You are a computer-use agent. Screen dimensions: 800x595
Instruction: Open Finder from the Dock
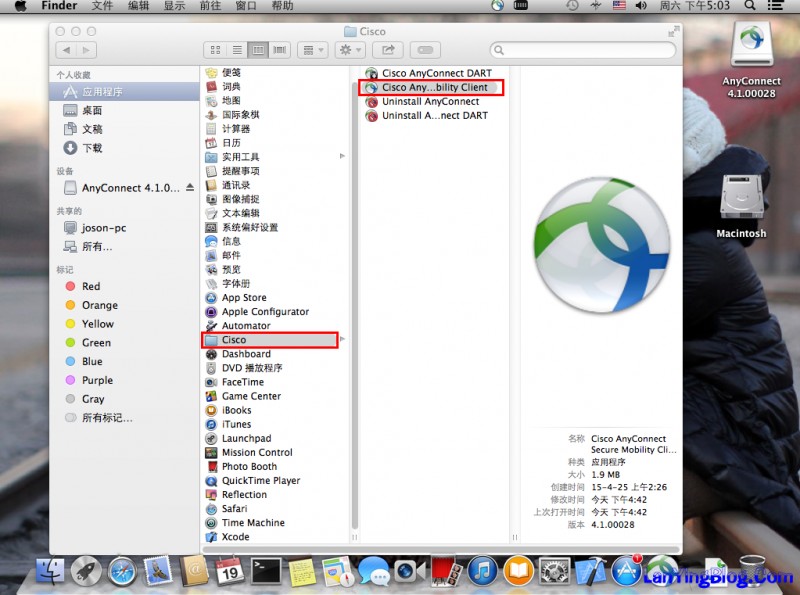(x=50, y=570)
